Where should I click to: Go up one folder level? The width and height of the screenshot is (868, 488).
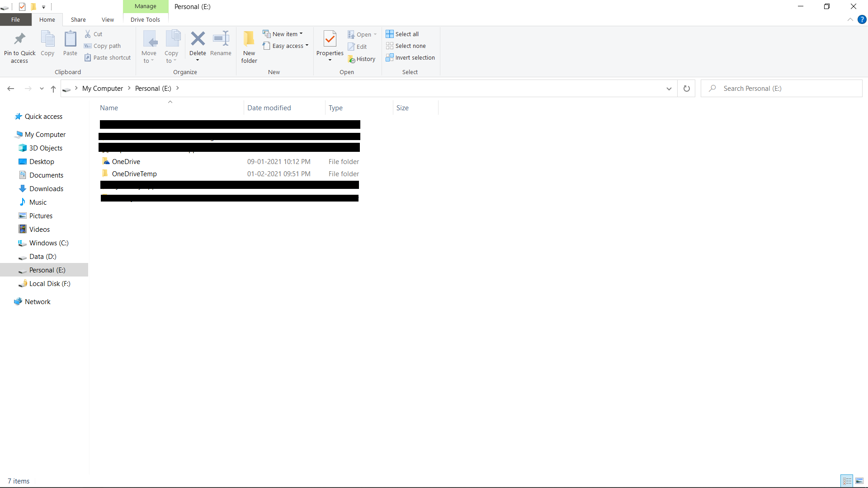[53, 89]
